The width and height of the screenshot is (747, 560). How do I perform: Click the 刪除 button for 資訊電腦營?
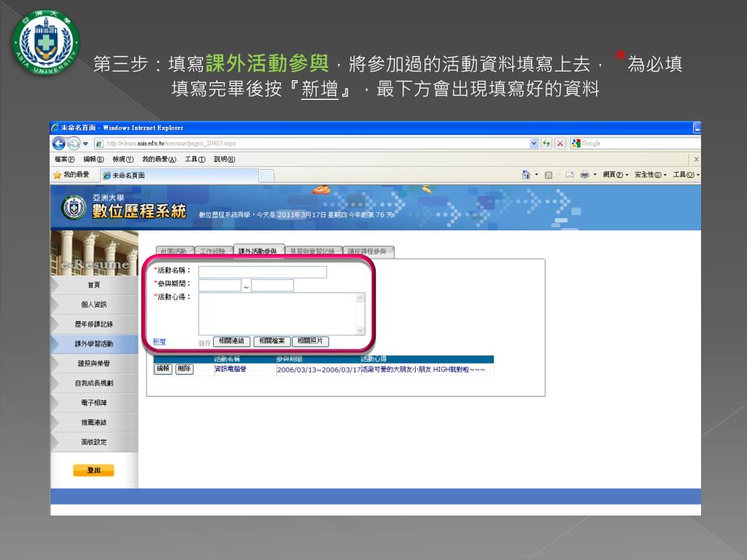pyautogui.click(x=185, y=368)
